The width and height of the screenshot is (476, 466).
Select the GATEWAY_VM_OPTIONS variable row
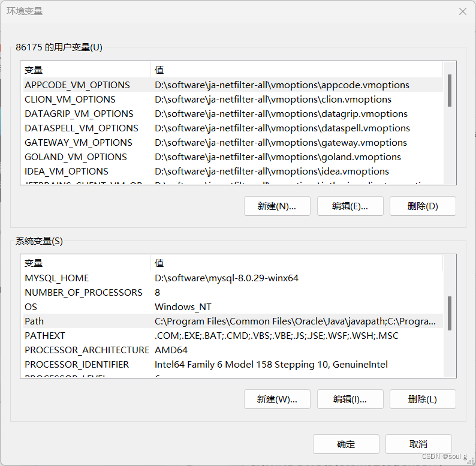tap(233, 143)
